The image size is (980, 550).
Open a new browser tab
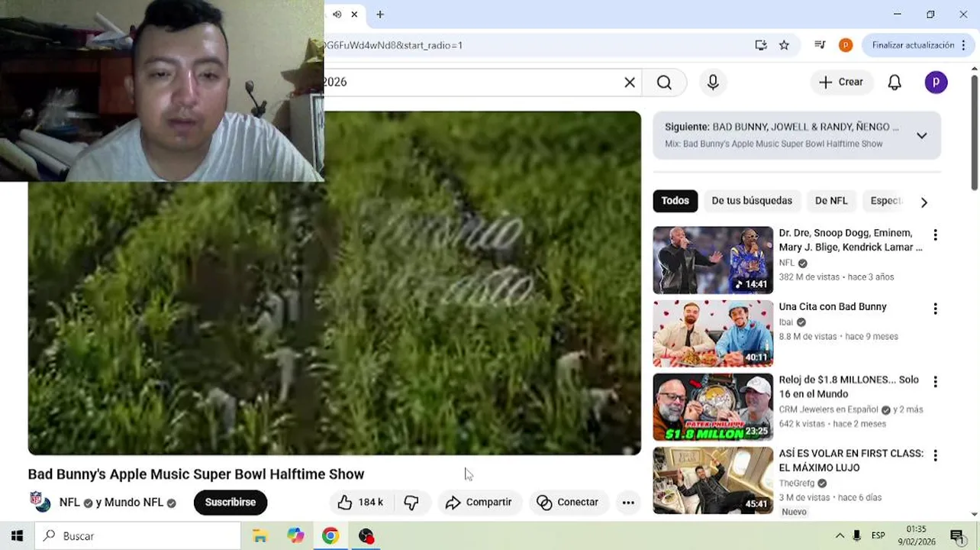380,15
